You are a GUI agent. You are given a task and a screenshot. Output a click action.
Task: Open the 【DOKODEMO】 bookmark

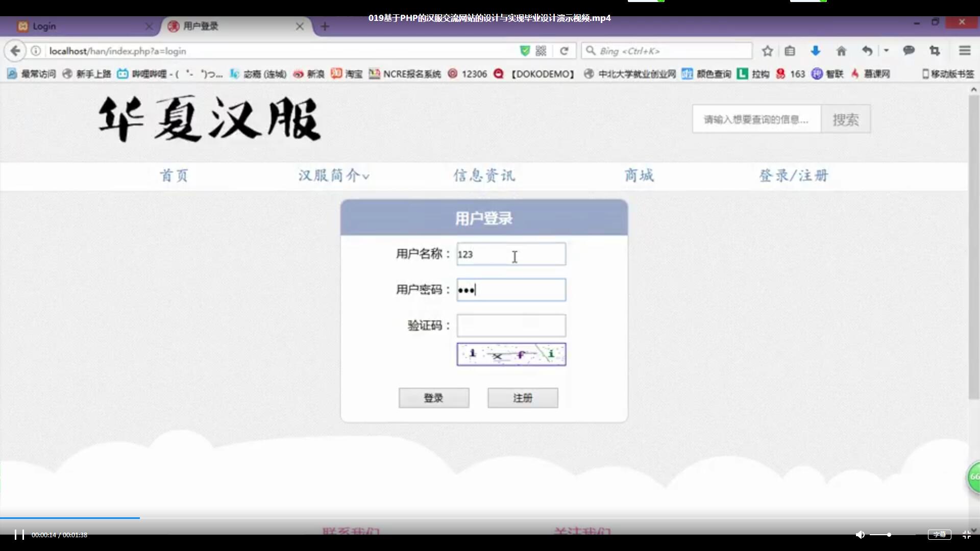[x=534, y=74]
